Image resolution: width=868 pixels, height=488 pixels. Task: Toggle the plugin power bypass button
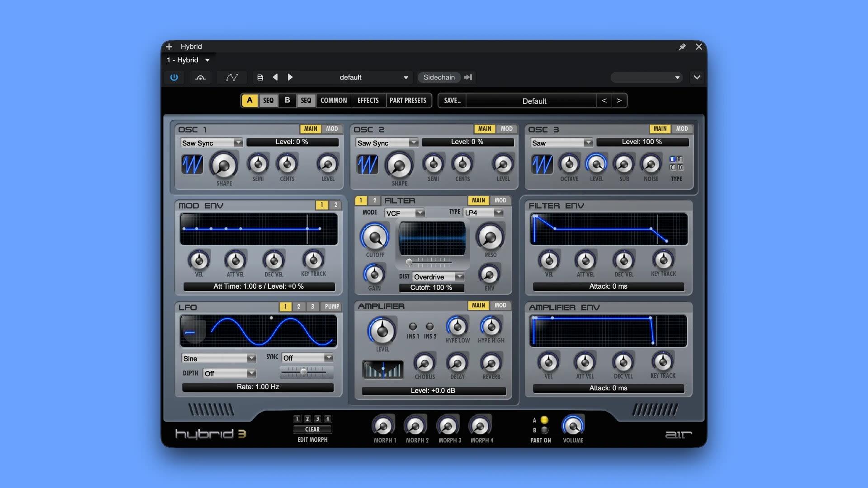(174, 77)
